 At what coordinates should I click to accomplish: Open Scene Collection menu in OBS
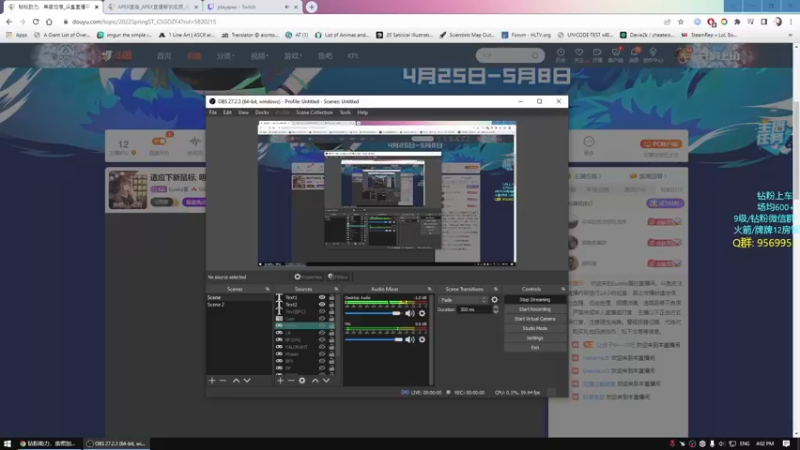point(314,112)
